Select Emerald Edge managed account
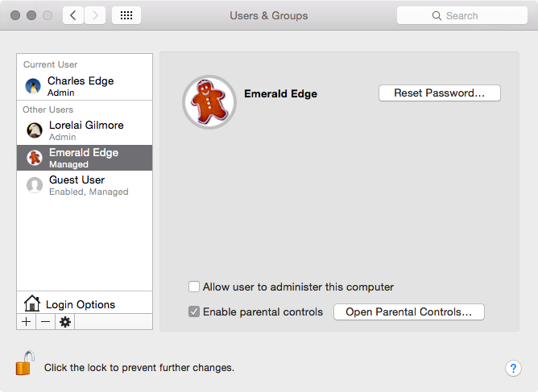The image size is (538, 392). tap(85, 158)
